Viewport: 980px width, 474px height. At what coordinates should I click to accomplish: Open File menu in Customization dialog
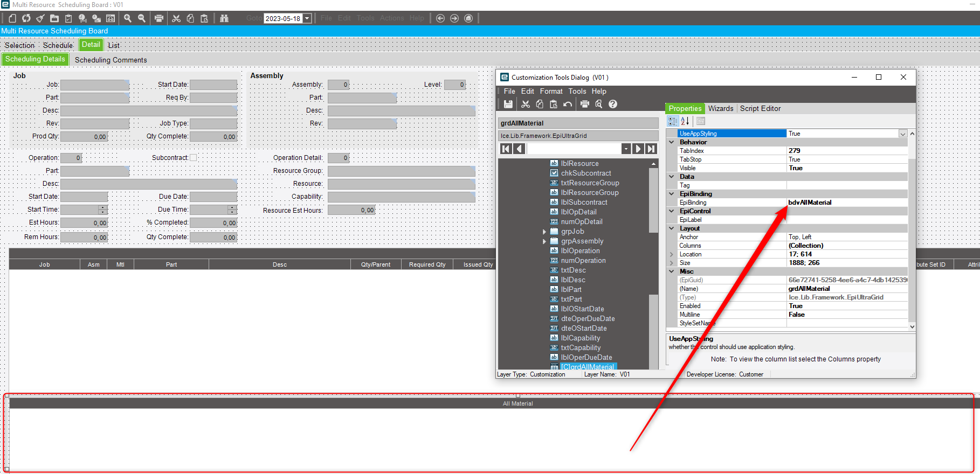(x=509, y=92)
